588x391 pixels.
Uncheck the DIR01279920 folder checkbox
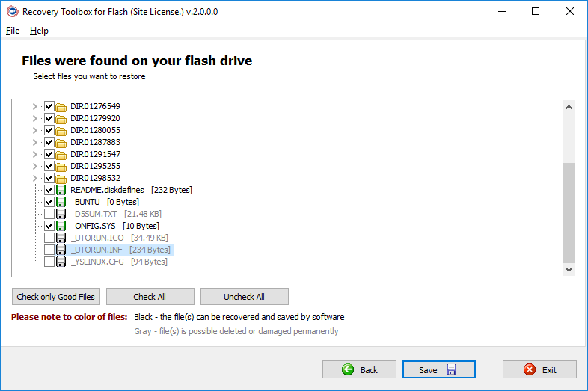tap(49, 118)
